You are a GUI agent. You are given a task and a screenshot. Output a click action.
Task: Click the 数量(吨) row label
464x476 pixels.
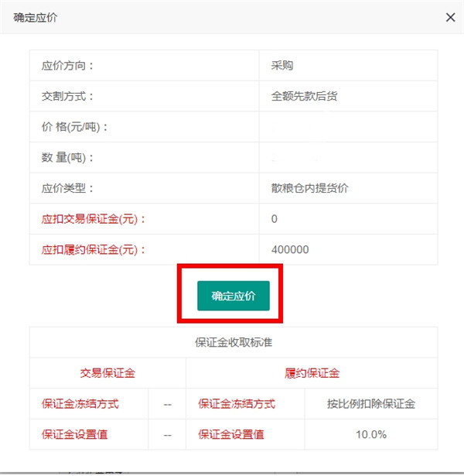tap(67, 158)
